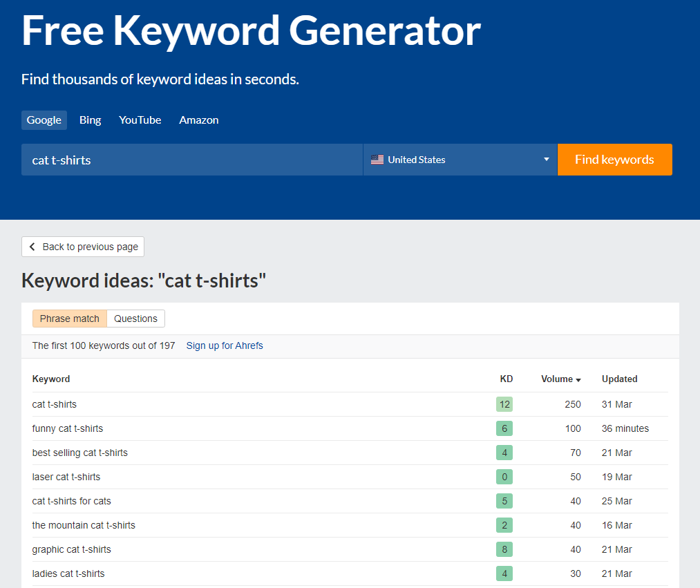Click the updated value 36 minutes

(x=625, y=428)
